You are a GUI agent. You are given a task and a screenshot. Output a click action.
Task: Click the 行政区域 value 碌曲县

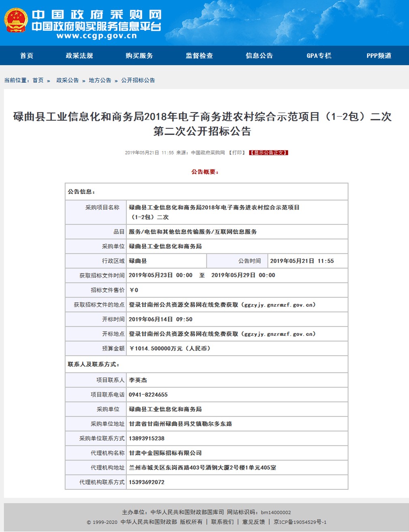(138, 261)
